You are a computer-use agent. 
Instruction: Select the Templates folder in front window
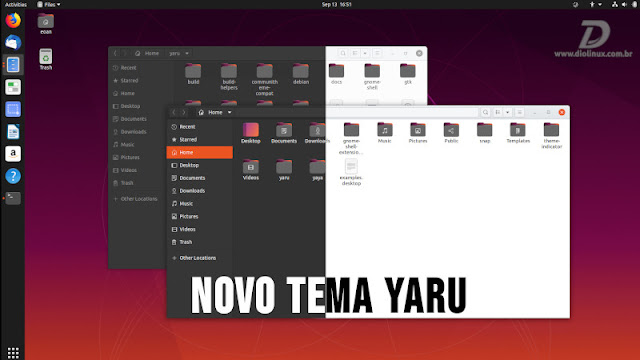click(x=518, y=133)
